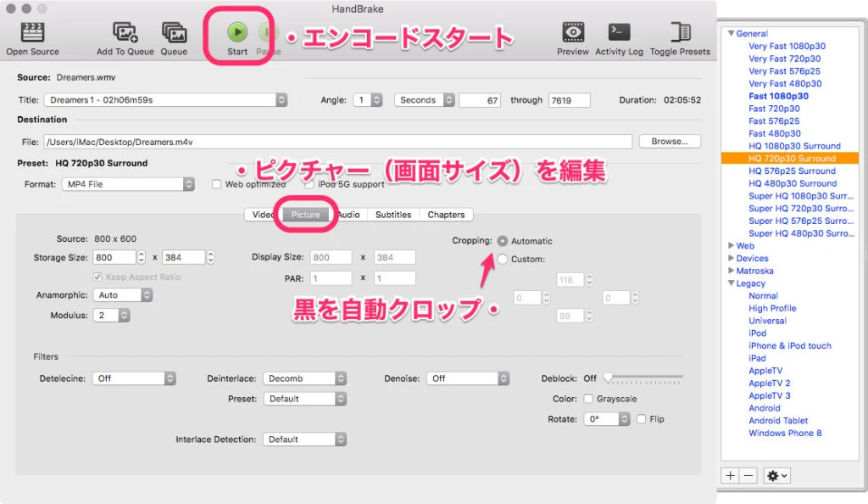Toggle the Keep Aspect Ratio checkbox

97,277
